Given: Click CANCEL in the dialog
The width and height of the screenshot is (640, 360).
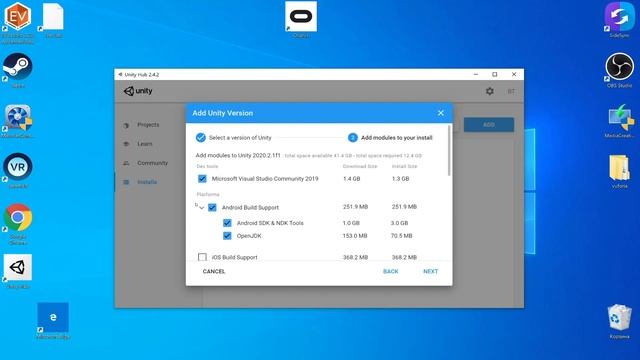Looking at the screenshot, I should point(214,271).
